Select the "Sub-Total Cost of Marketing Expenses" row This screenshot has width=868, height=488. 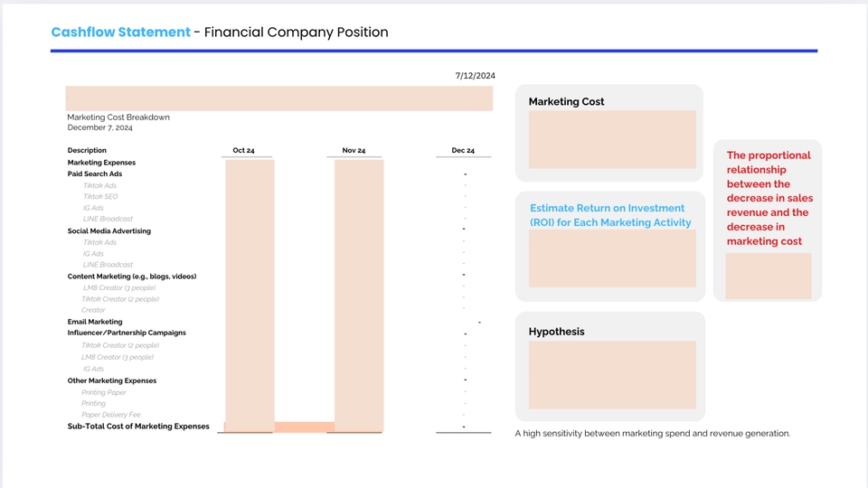coord(138,427)
